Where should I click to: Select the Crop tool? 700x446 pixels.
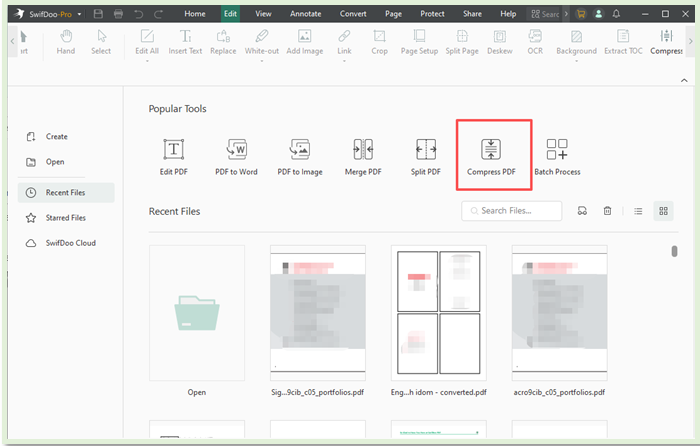(379, 42)
